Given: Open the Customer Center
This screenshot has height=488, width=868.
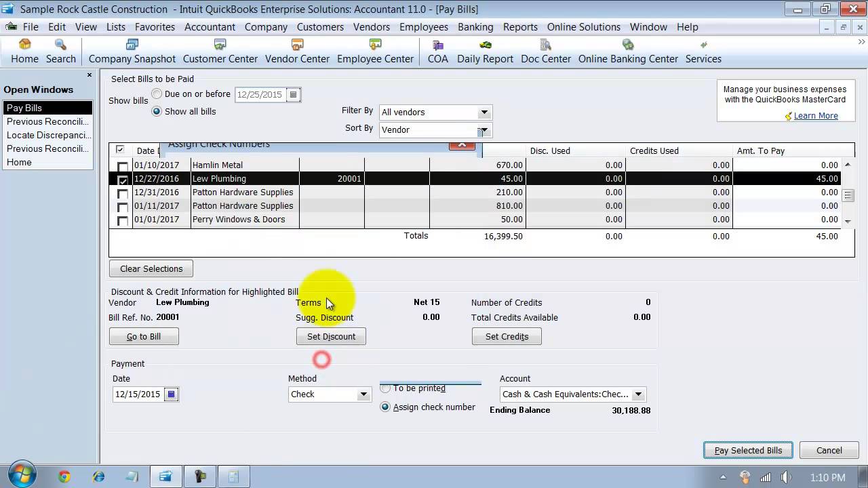Looking at the screenshot, I should click(220, 52).
